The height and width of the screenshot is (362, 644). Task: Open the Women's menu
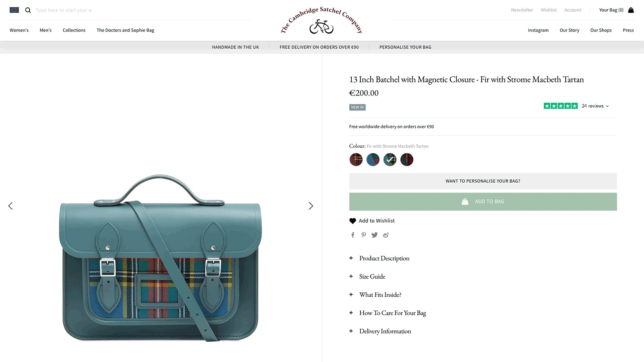tap(19, 30)
